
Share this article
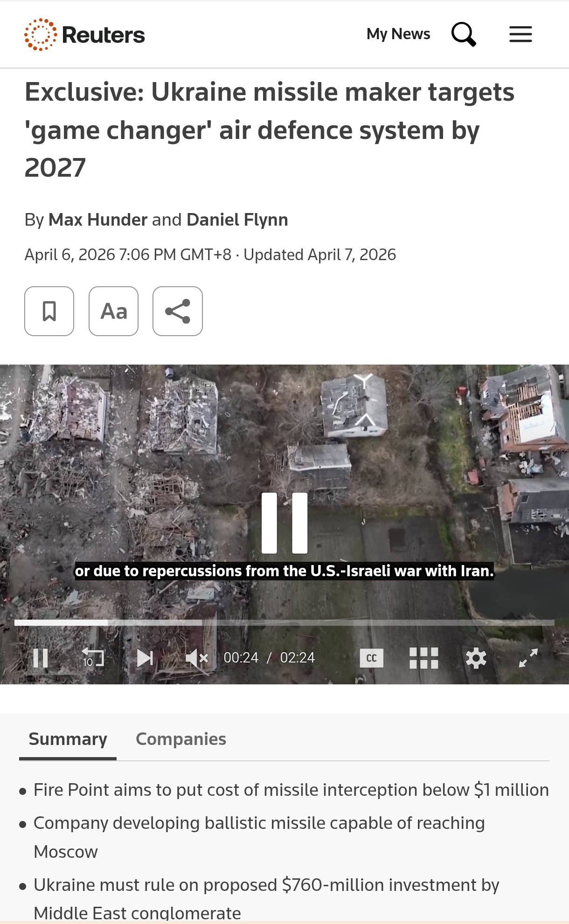click(178, 311)
